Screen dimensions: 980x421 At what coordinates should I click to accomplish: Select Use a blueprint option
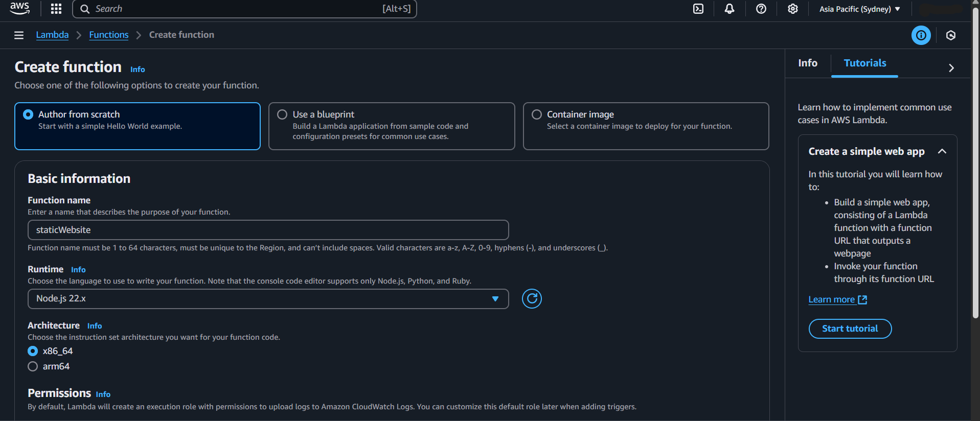point(392,126)
